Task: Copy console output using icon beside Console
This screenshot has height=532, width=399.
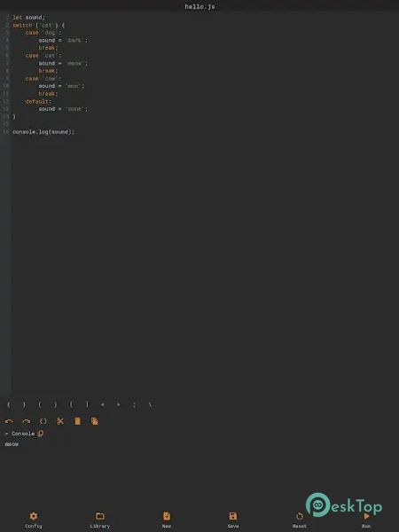Action: pyautogui.click(x=41, y=434)
